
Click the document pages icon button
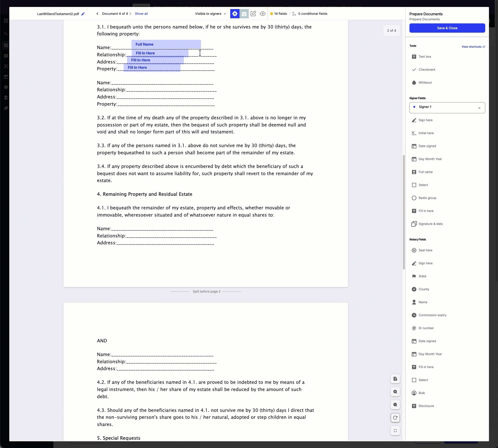[x=395, y=379]
